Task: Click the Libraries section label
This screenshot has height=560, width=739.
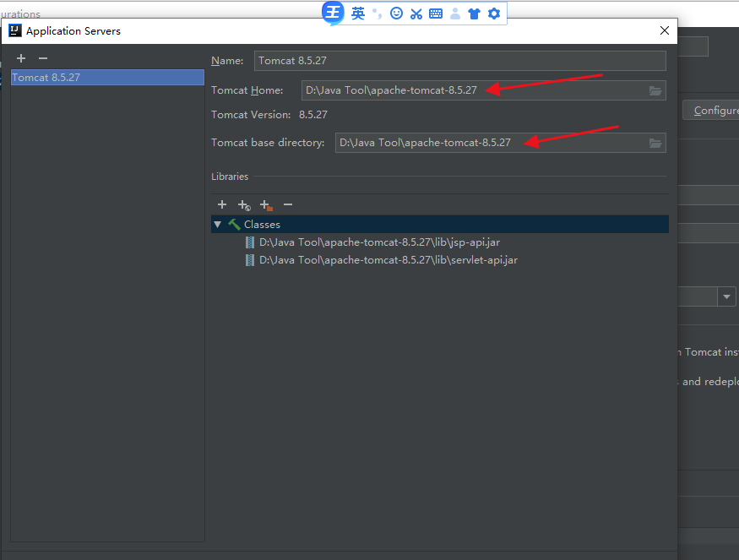Action: pyautogui.click(x=230, y=177)
